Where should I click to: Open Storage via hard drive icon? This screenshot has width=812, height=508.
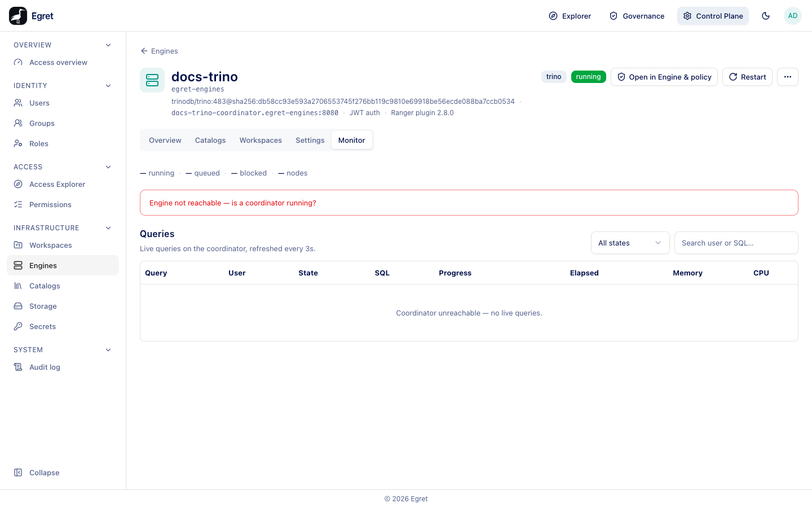pos(18,306)
